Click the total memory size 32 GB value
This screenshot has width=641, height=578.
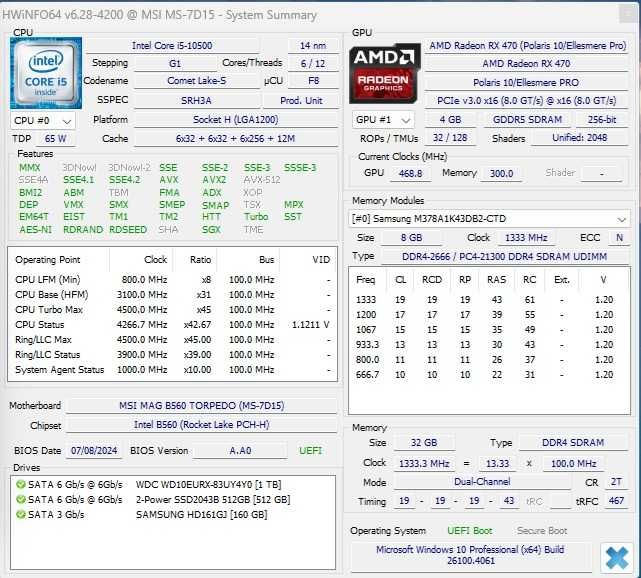tap(424, 443)
